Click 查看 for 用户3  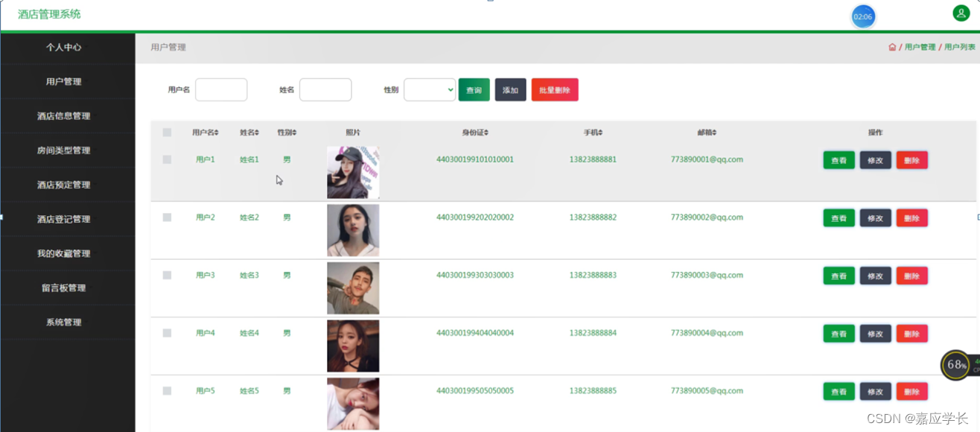839,276
